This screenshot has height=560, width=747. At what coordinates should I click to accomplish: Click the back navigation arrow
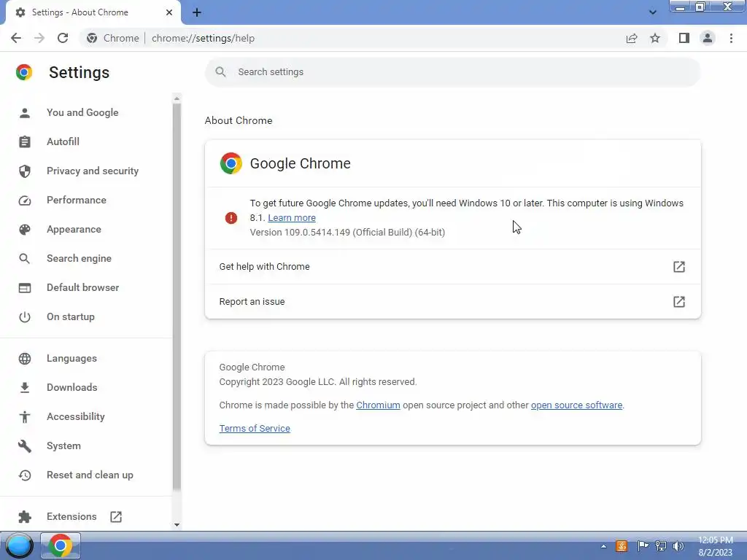pos(16,38)
